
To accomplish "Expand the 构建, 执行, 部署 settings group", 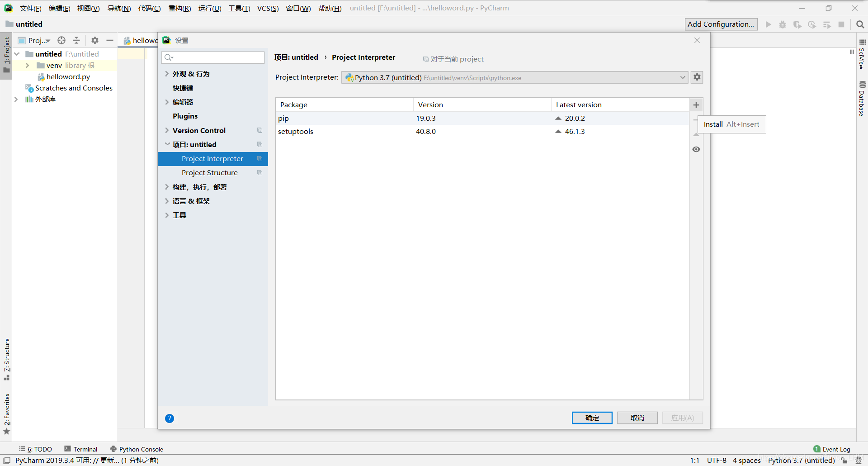I will (x=167, y=187).
